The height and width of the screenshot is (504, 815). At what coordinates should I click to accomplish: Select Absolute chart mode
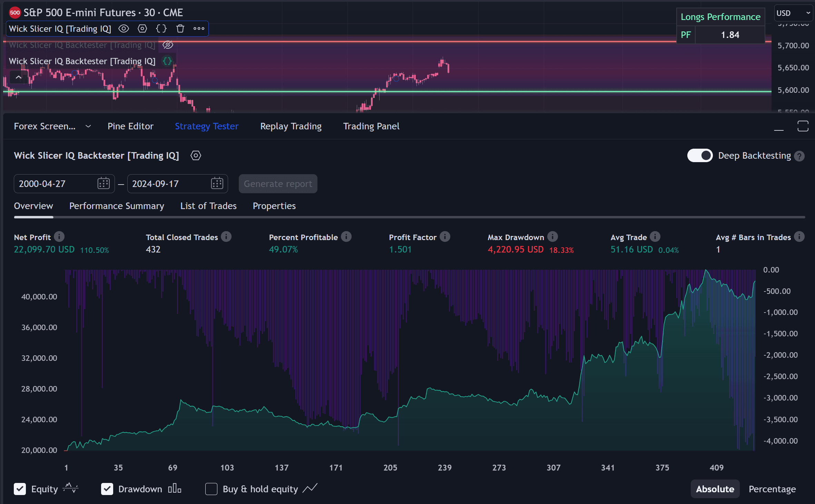(715, 489)
